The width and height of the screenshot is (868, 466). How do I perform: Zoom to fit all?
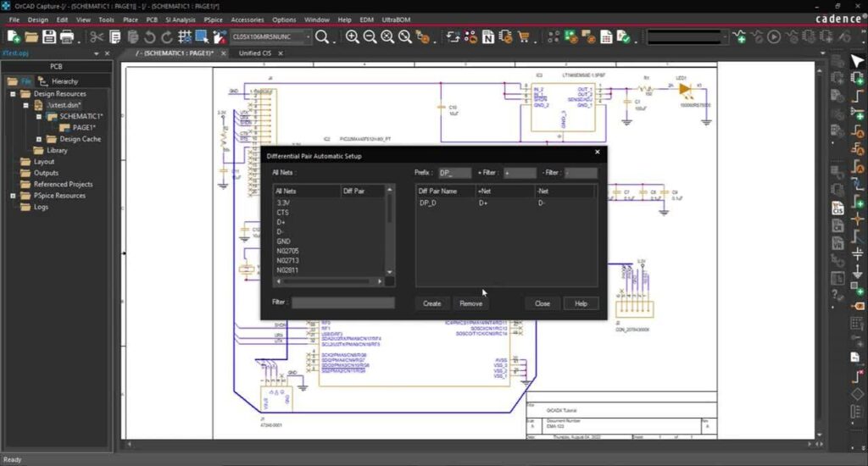[x=387, y=37]
